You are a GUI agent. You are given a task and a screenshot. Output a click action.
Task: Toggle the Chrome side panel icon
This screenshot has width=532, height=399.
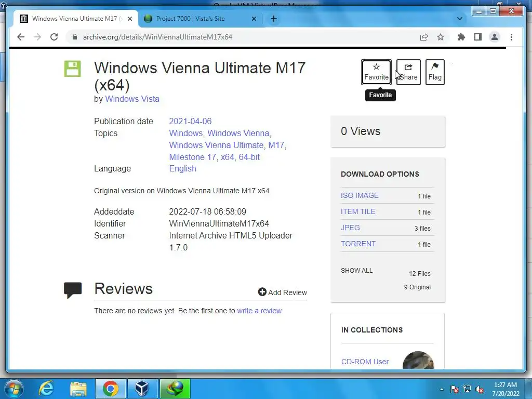478,37
